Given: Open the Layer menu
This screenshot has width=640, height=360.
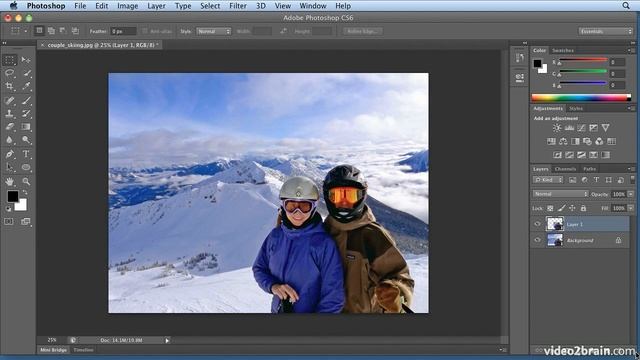Looking at the screenshot, I should (156, 6).
